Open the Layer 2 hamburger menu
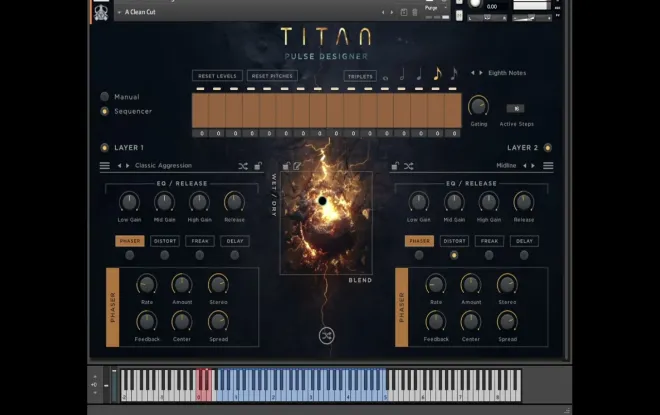660x415 pixels. [x=548, y=166]
